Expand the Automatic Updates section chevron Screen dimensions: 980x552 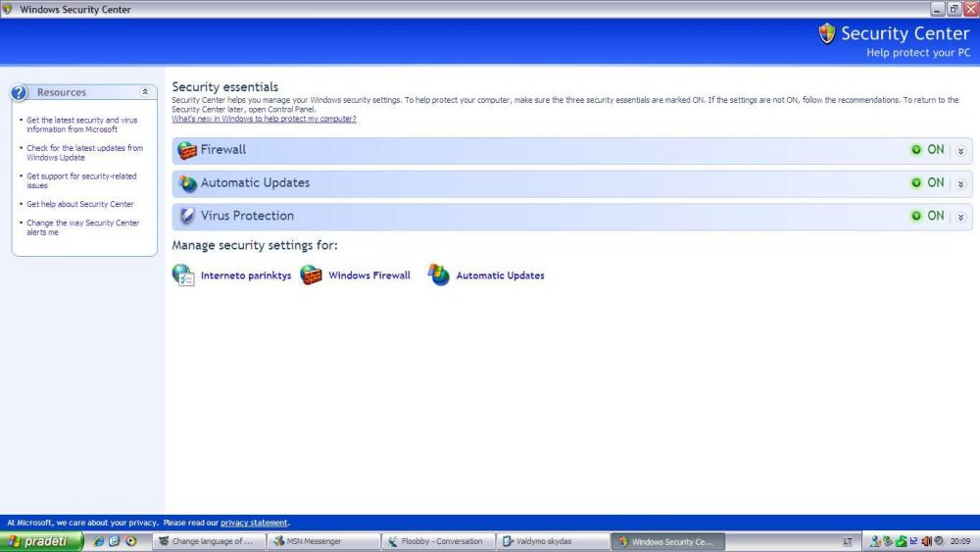point(960,183)
